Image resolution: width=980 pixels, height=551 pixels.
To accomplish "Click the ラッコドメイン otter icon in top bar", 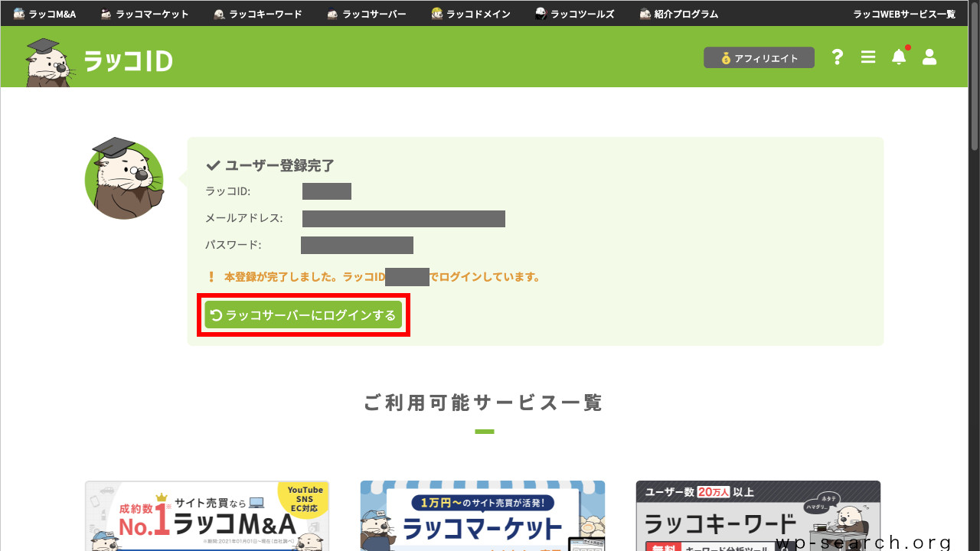I will coord(437,14).
